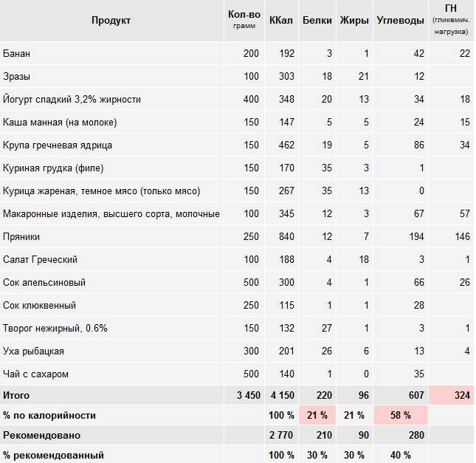The height and width of the screenshot is (463, 476).
Task: Select the Жиры column header
Action: 354,21
